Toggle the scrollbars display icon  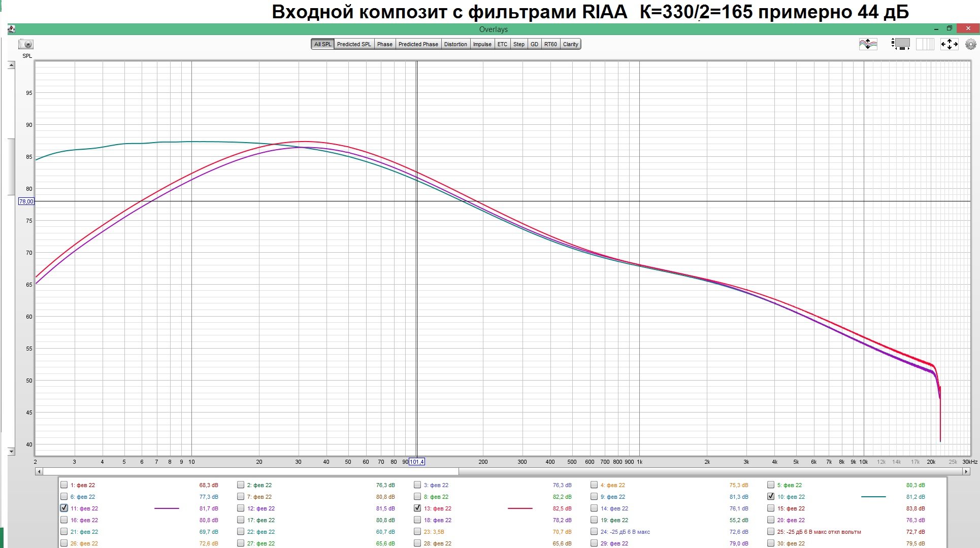900,44
